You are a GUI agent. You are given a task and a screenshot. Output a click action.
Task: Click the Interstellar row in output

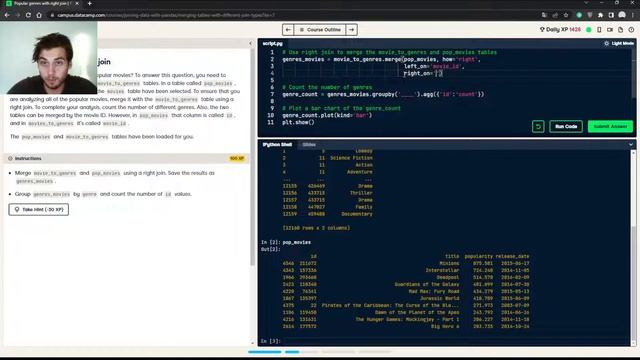tap(406, 270)
